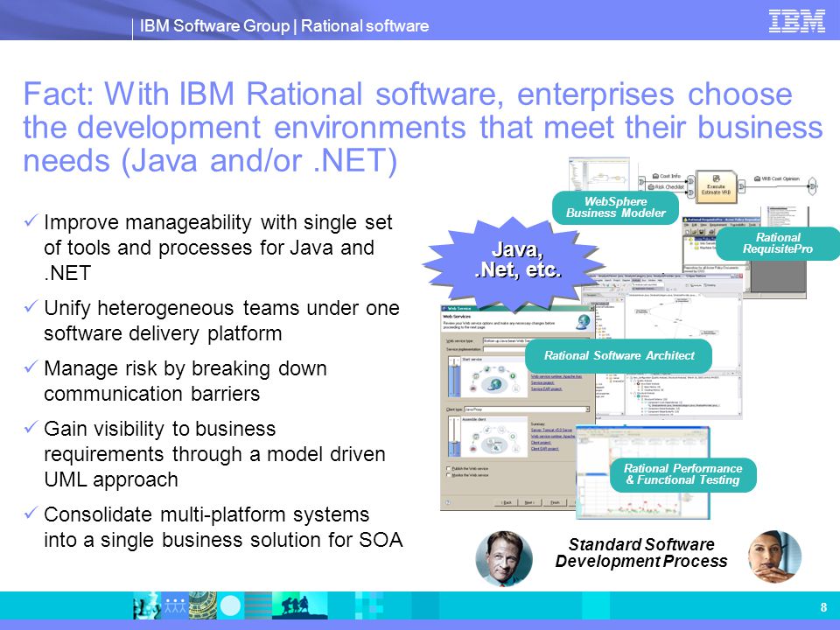Open the Client type Java Proxy dropdown
This screenshot has height=630, width=840.
coord(527,409)
